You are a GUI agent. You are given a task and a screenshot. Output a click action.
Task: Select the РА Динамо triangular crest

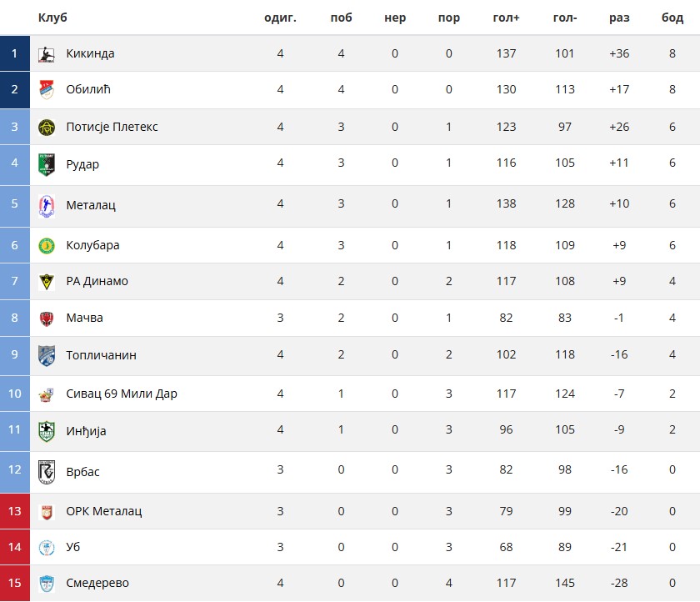[x=47, y=282]
